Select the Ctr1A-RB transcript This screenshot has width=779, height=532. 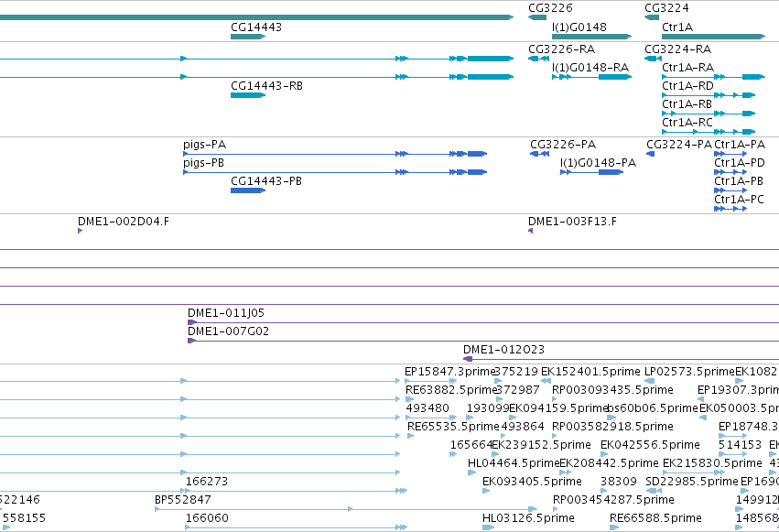(x=709, y=114)
